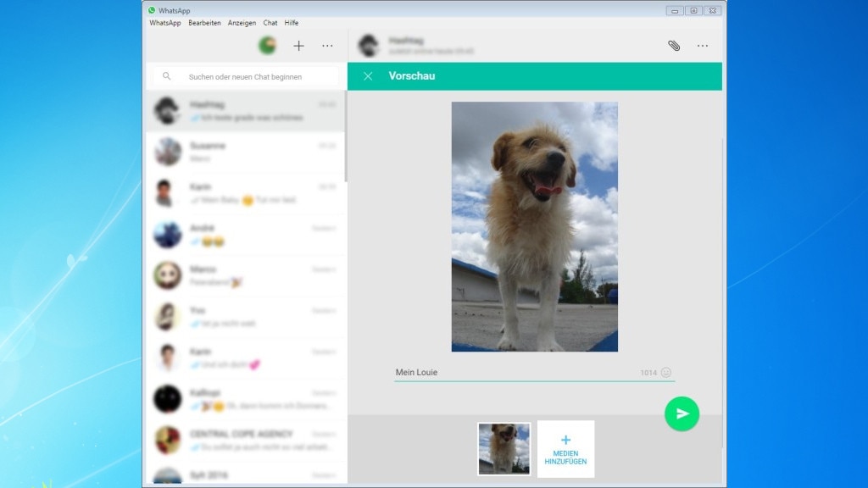Click the MEDIEN HINZUFÜGEN button
The width and height of the screenshot is (868, 488).
[x=565, y=449]
